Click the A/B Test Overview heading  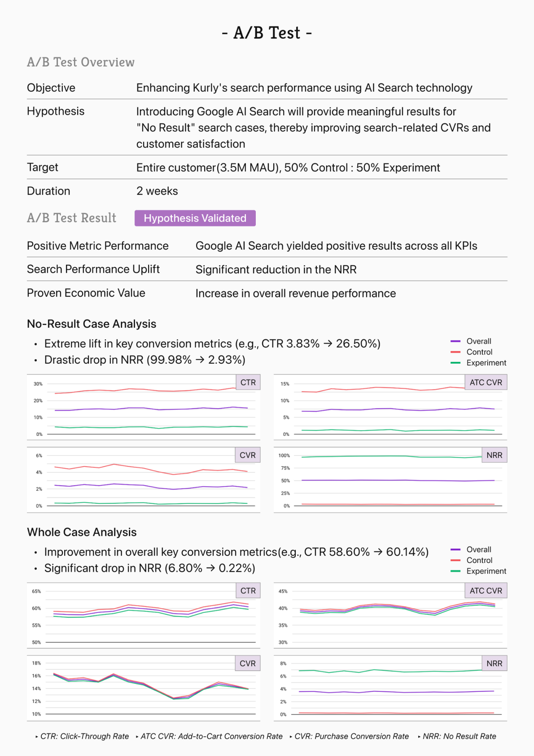pyautogui.click(x=81, y=62)
